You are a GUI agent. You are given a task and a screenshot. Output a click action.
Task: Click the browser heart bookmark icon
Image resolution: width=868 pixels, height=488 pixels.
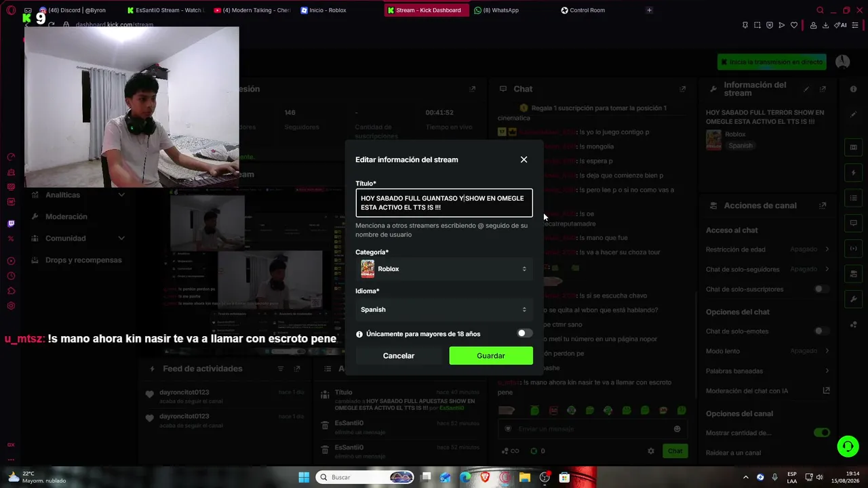793,25
